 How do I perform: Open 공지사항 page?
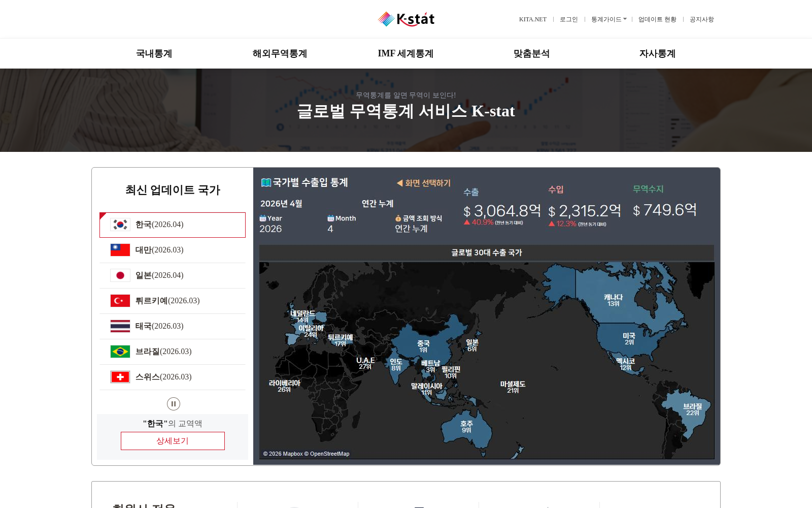(x=702, y=19)
